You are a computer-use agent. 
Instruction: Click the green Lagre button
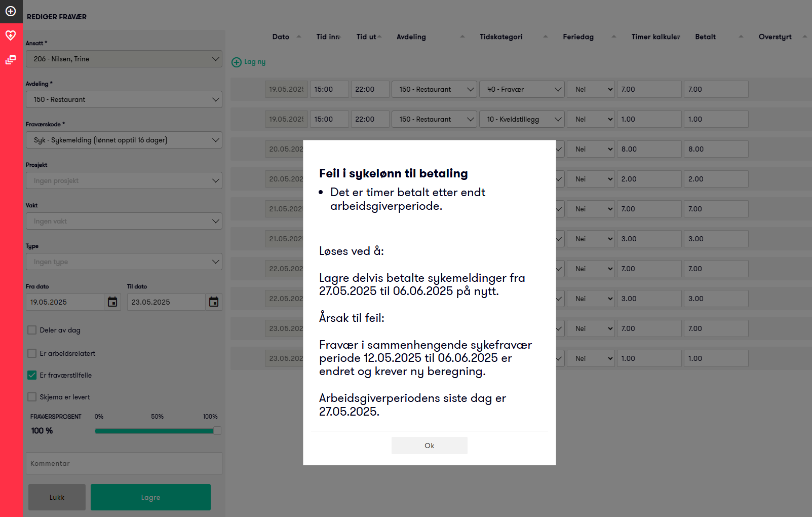(x=150, y=497)
